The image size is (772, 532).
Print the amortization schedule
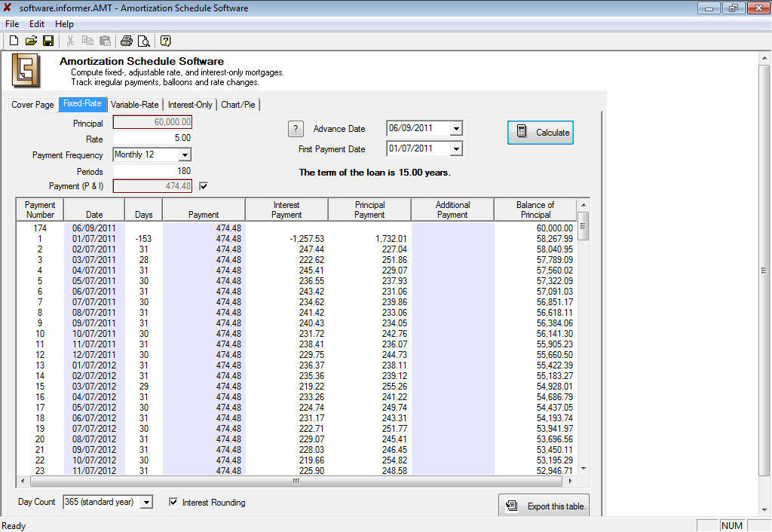click(126, 41)
